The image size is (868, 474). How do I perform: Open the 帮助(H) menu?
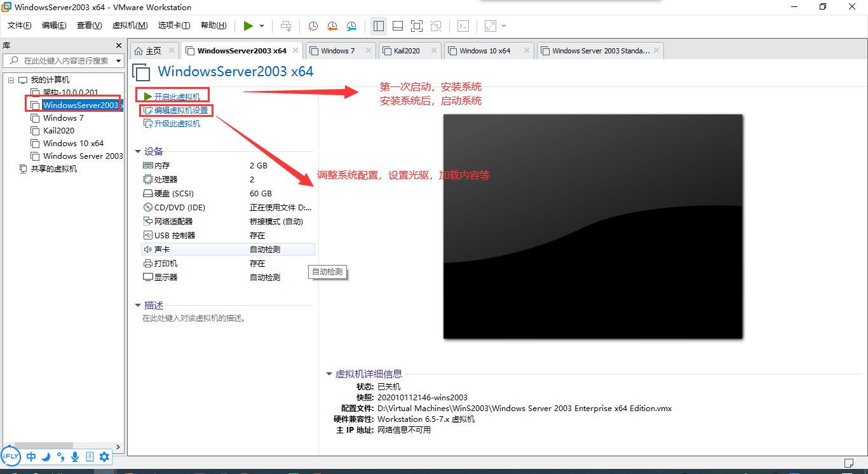(x=214, y=25)
